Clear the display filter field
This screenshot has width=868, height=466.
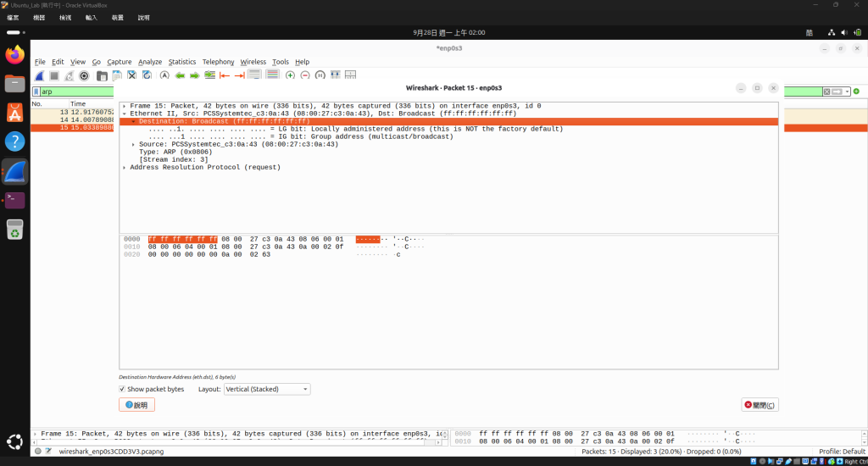[826, 92]
